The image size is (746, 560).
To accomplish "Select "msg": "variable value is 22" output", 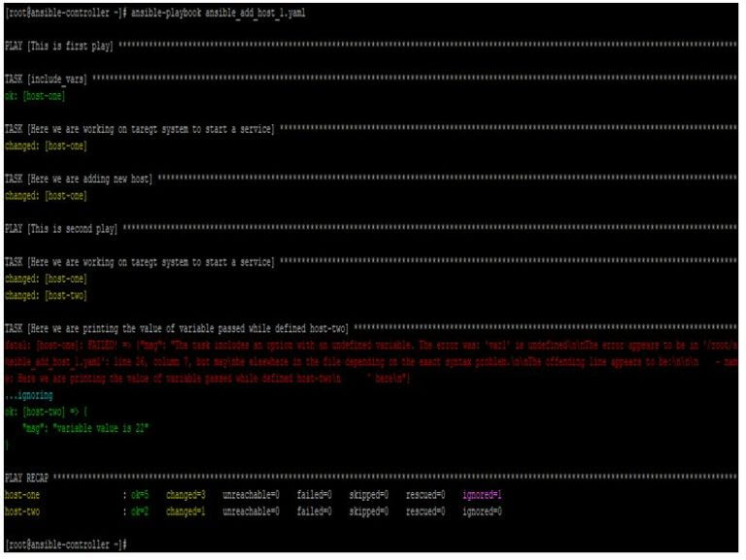I will pos(85,428).
